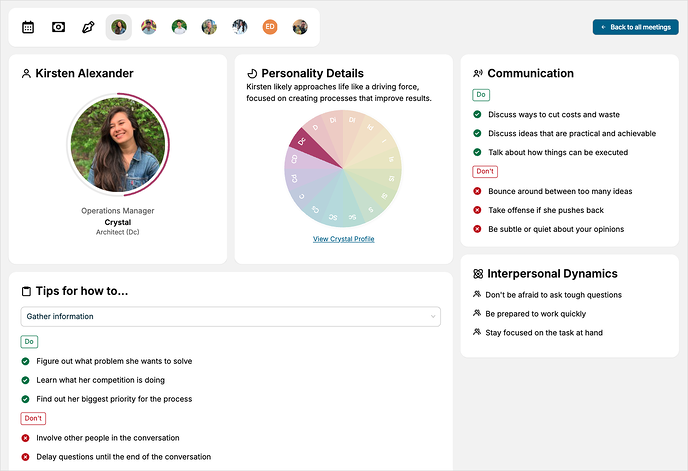688x471 pixels.
Task: Click the Interpersonal Dynamics heading icon
Action: pos(478,274)
